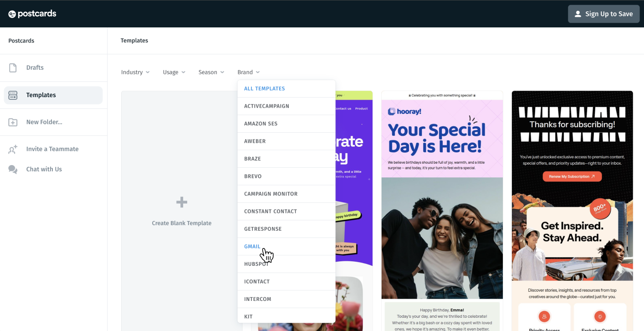Choose Gmail in Brand list
Image resolution: width=644 pixels, height=331 pixels.
point(286,247)
